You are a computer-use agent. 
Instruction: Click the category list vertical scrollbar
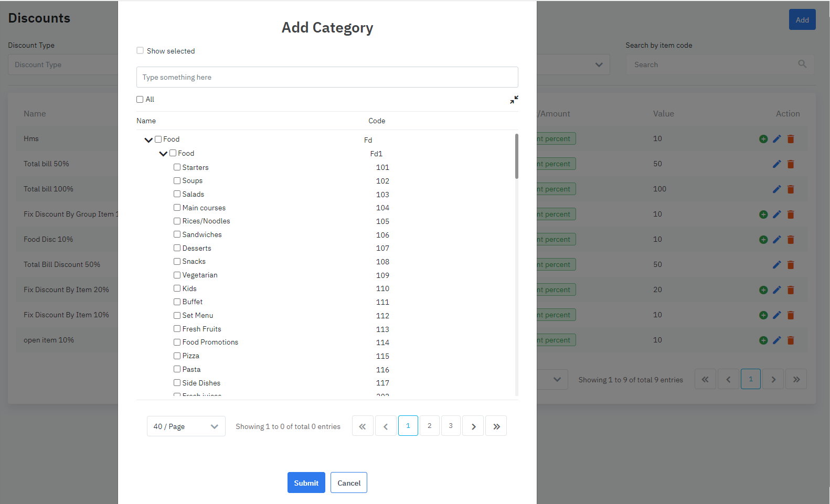(x=517, y=156)
